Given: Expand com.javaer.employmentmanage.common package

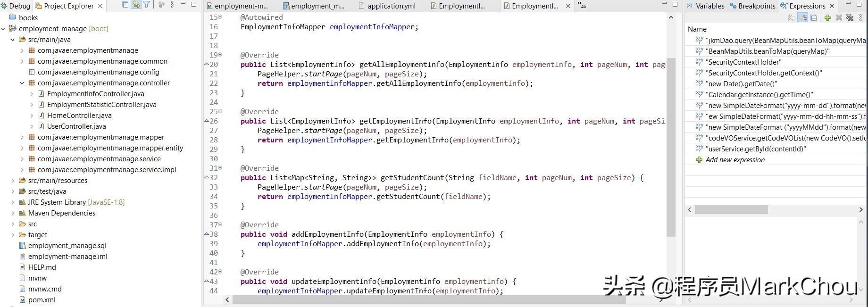Looking at the screenshot, I should [22, 61].
